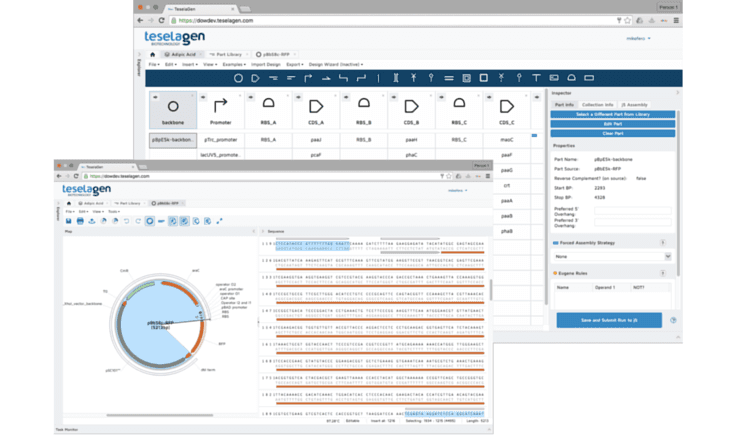Select CDS arrow-shape icon in blue design toolbar
The image size is (736, 436).
pos(255,78)
